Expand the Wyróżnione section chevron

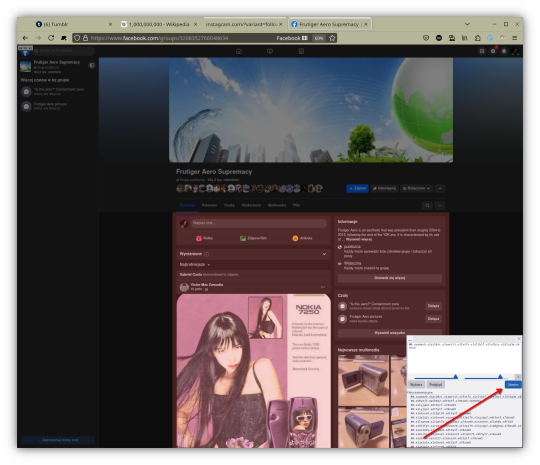[x=324, y=254]
